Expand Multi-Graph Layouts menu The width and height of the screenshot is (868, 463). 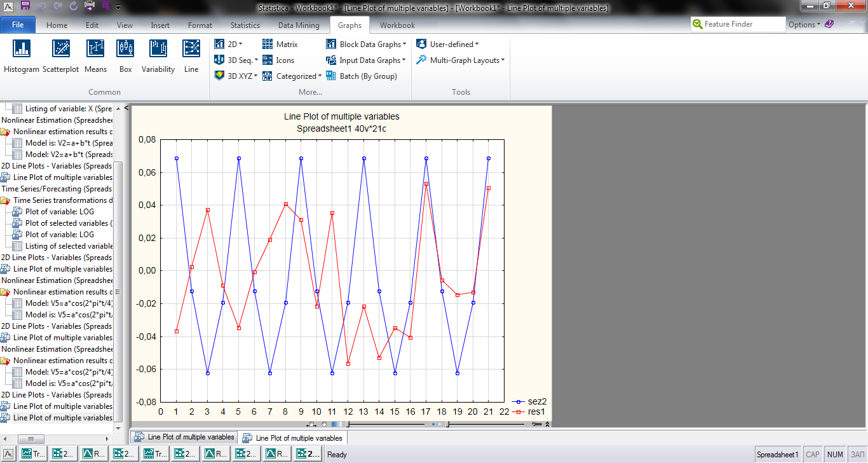(x=461, y=60)
